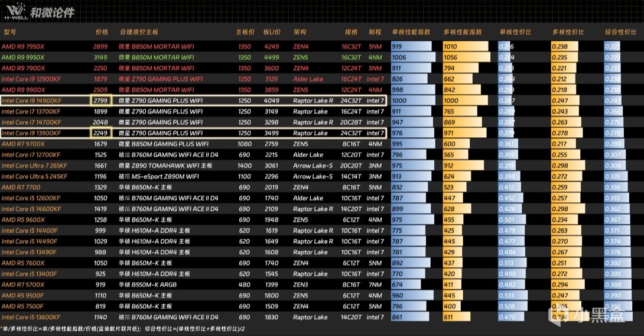This screenshot has width=644, height=336.
Task: Select the 'AMD R5 7600X' model name
Action: pyautogui.click(x=23, y=263)
